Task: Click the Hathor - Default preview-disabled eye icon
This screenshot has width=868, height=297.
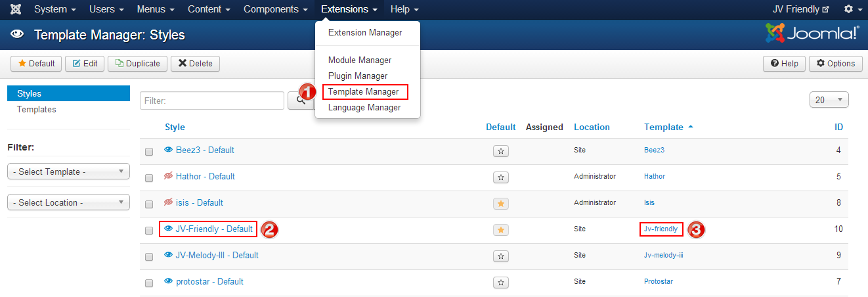Action: 168,176
